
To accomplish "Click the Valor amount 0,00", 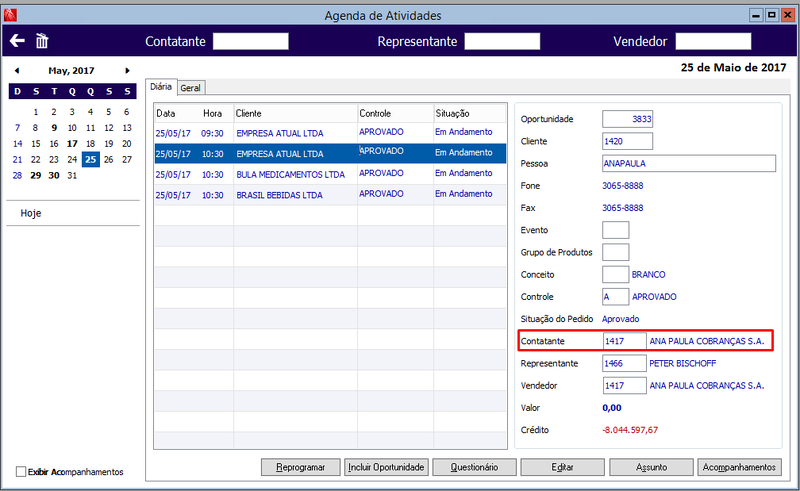I will click(x=612, y=408).
